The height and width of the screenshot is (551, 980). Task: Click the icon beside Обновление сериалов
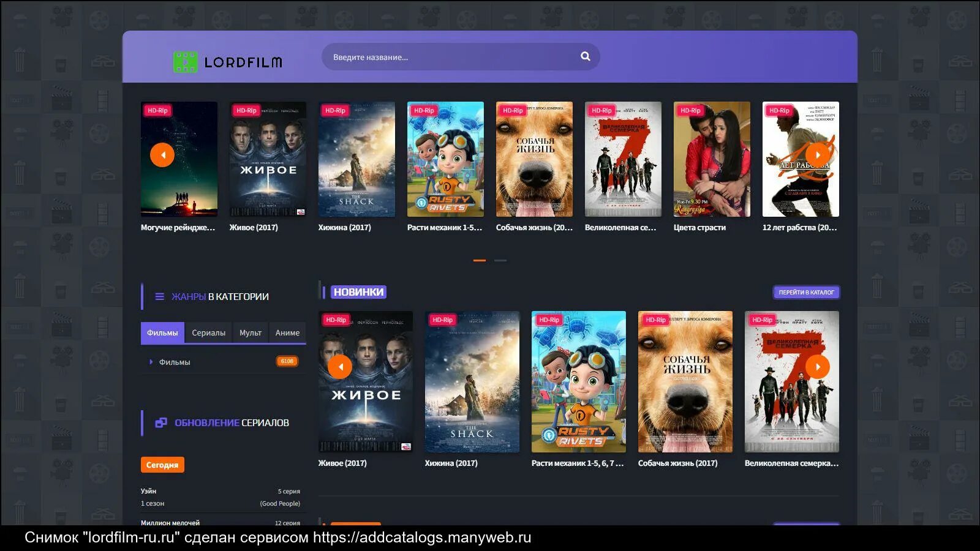(x=161, y=422)
